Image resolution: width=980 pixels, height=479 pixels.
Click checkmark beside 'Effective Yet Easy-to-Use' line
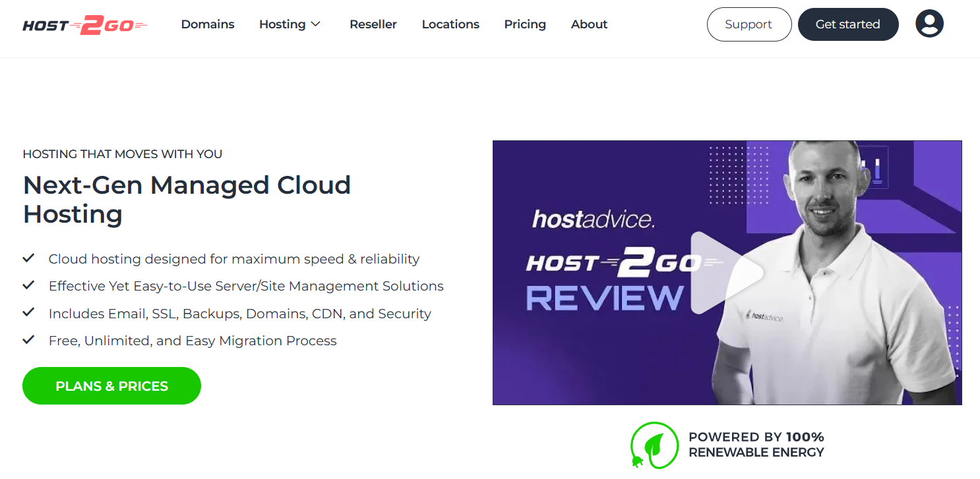tap(28, 285)
